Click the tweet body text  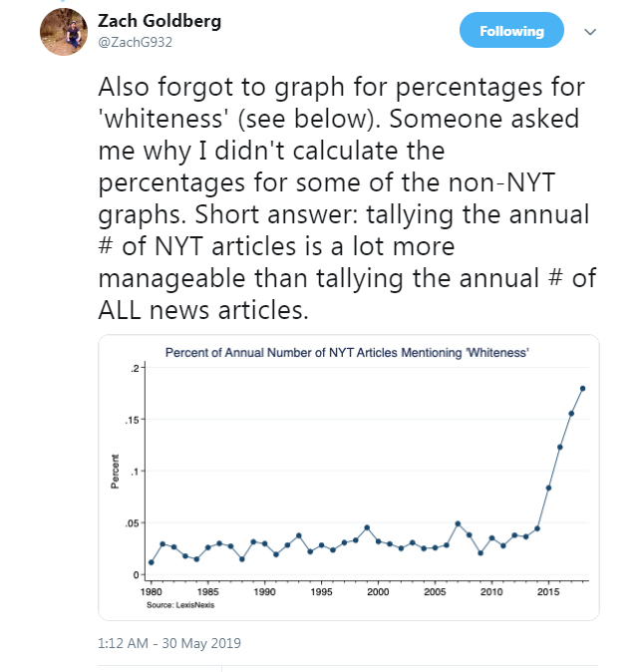coord(347,198)
